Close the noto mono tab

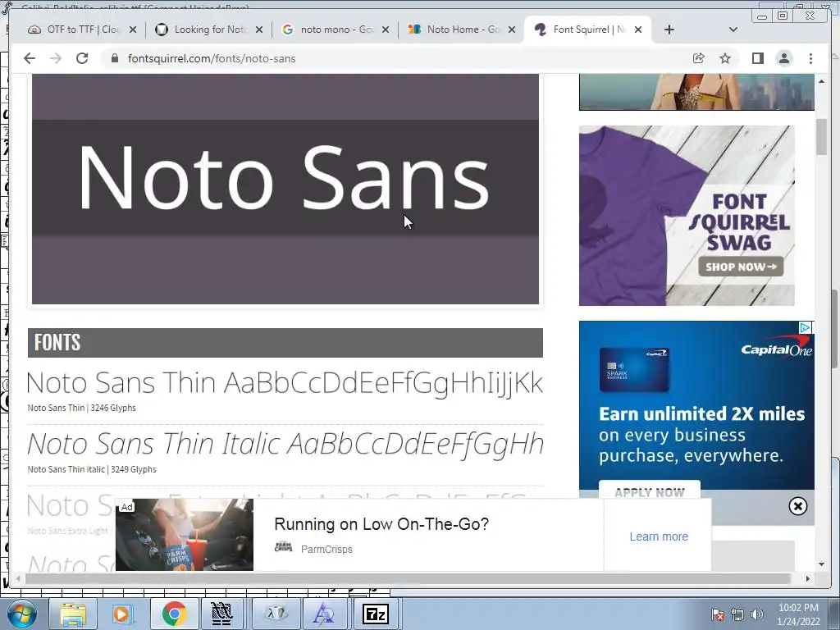tap(386, 30)
